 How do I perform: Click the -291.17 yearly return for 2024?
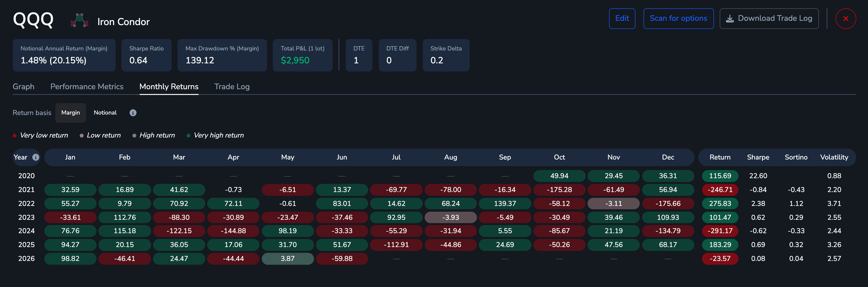720,231
